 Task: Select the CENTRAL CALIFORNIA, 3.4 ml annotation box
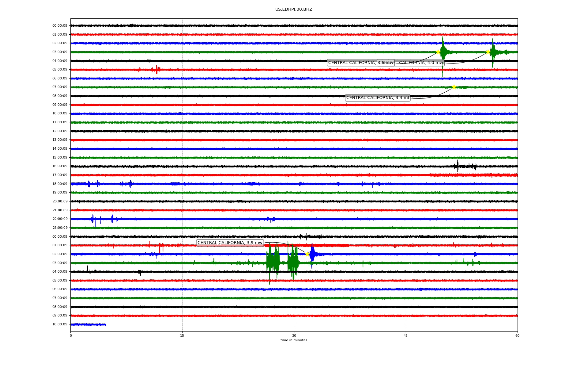pos(377,98)
